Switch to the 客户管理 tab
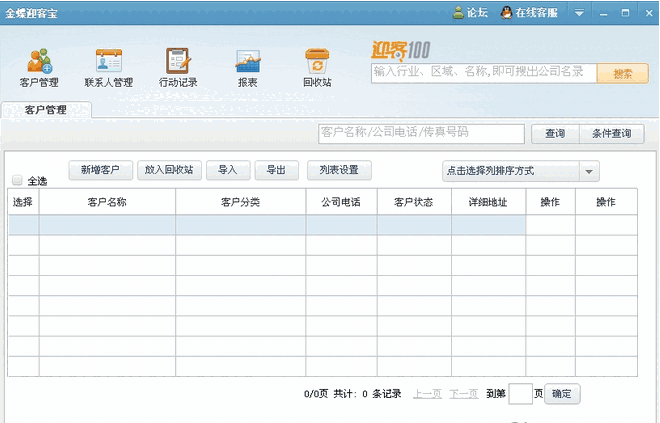 [x=46, y=110]
